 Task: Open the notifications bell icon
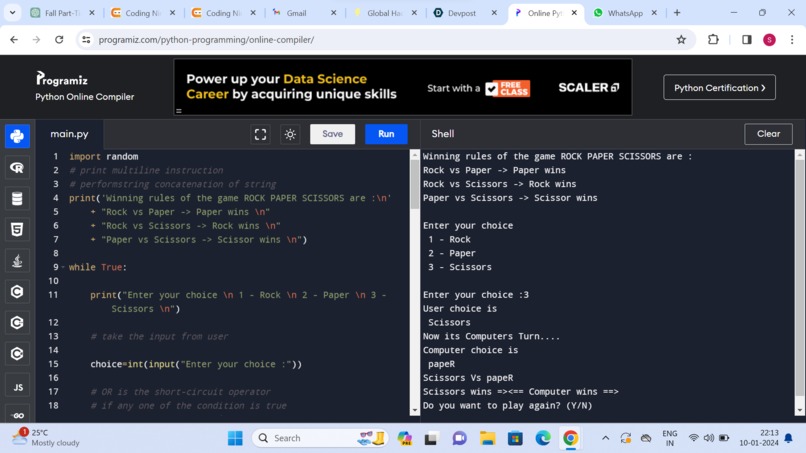pos(789,438)
